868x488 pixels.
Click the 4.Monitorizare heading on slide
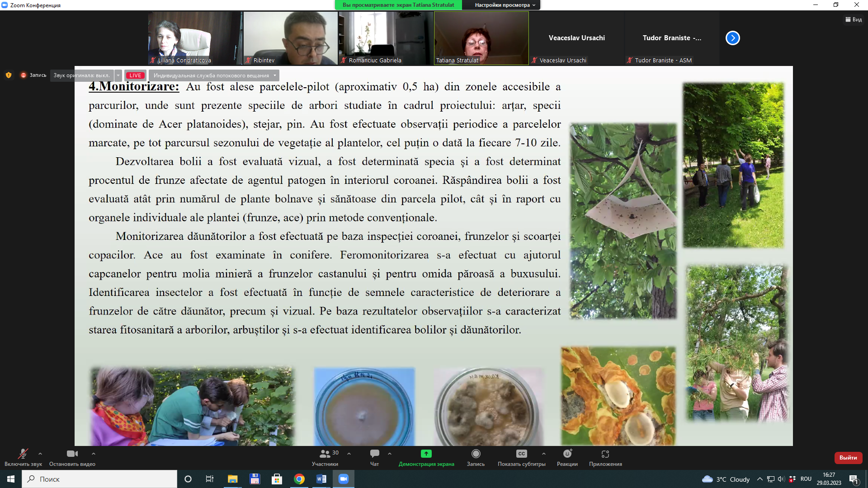tap(134, 86)
